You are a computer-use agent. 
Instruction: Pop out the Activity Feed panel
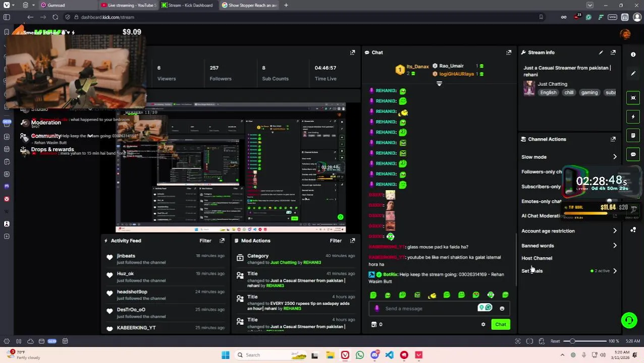pos(222,241)
